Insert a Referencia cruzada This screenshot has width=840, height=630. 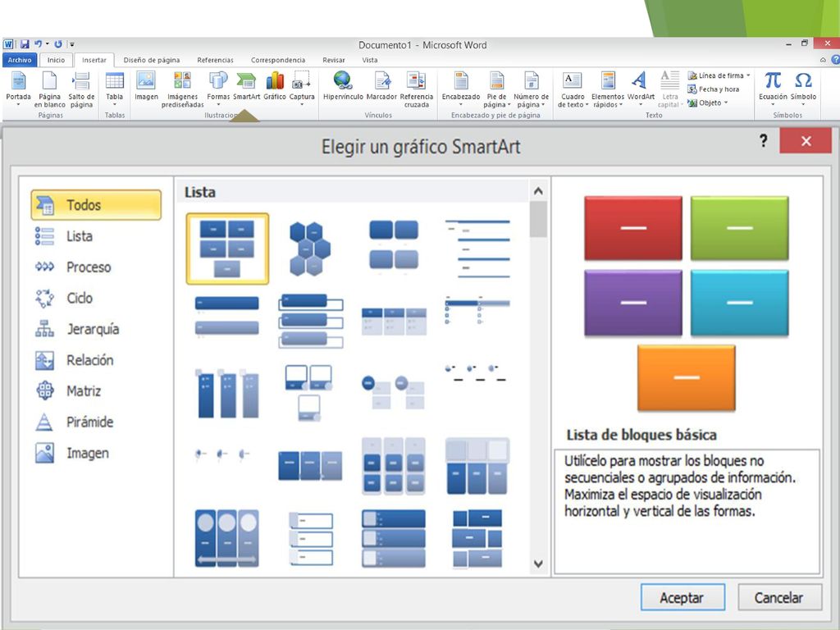click(x=416, y=89)
